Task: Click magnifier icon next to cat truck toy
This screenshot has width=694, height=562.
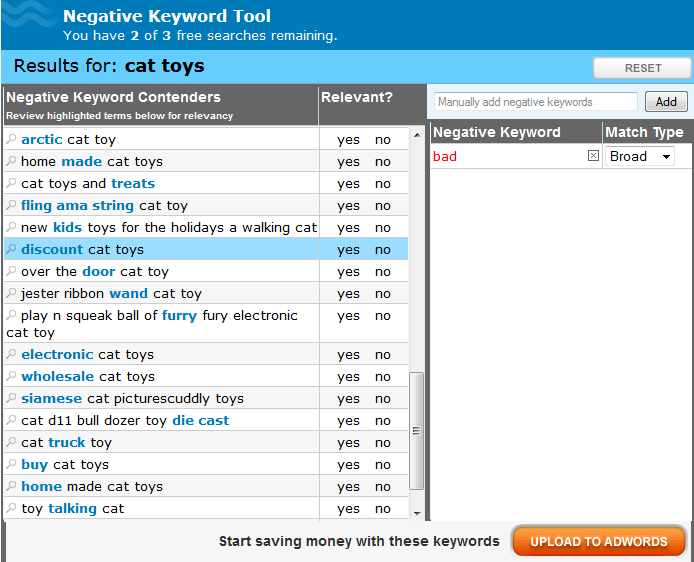Action: 12,443
